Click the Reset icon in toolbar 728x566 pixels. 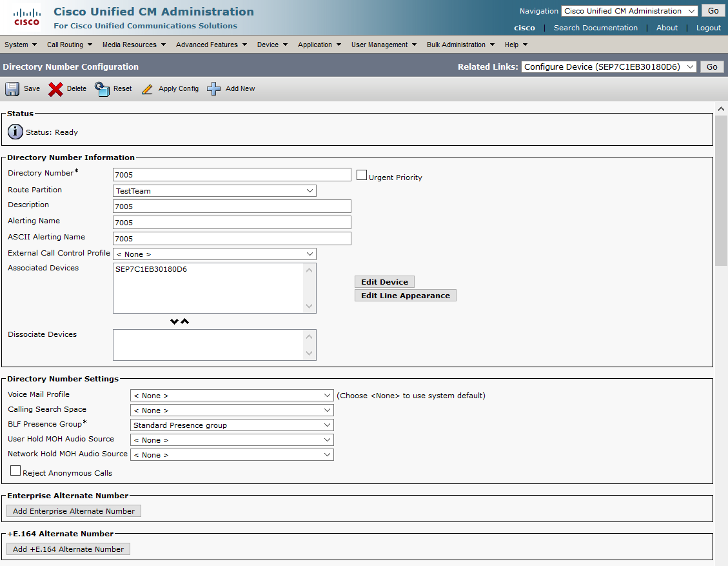(102, 89)
